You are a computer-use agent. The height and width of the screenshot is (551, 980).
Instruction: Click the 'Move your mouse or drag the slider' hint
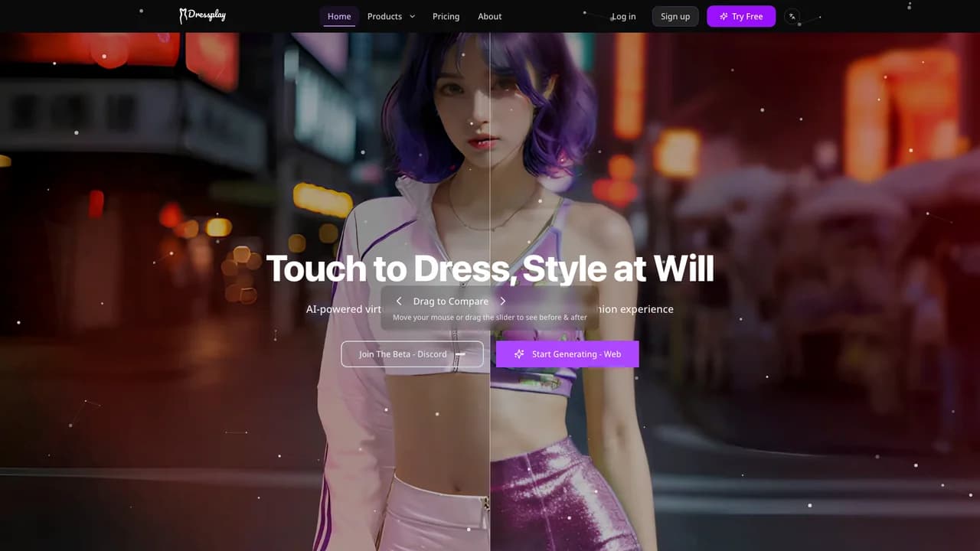tap(490, 318)
